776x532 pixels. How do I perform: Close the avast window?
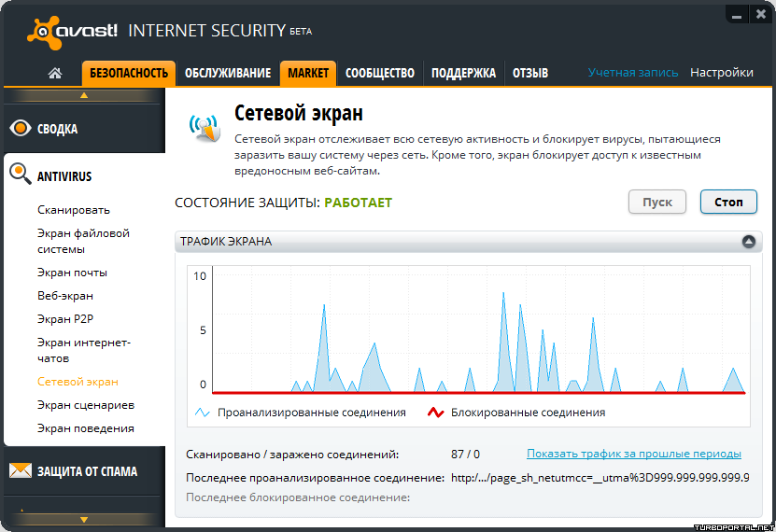[761, 15]
